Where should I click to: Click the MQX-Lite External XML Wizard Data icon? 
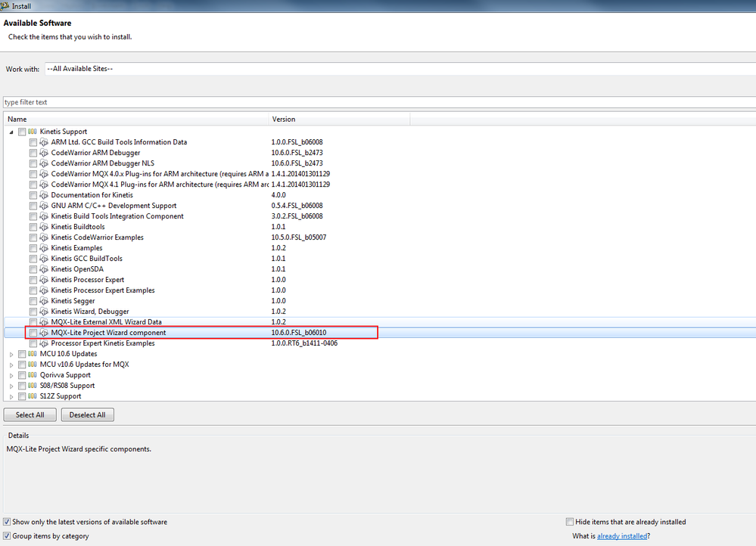[x=44, y=322]
